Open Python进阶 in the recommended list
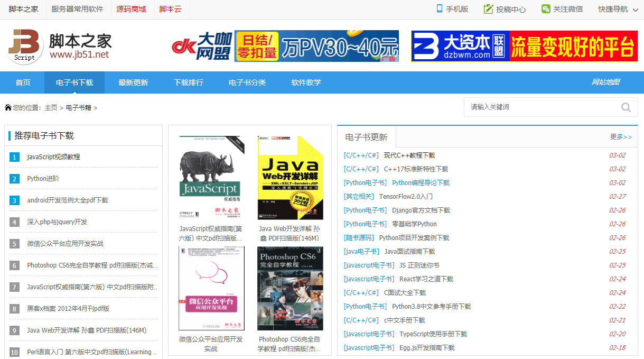Image resolution: width=644 pixels, height=359 pixels. coord(42,178)
